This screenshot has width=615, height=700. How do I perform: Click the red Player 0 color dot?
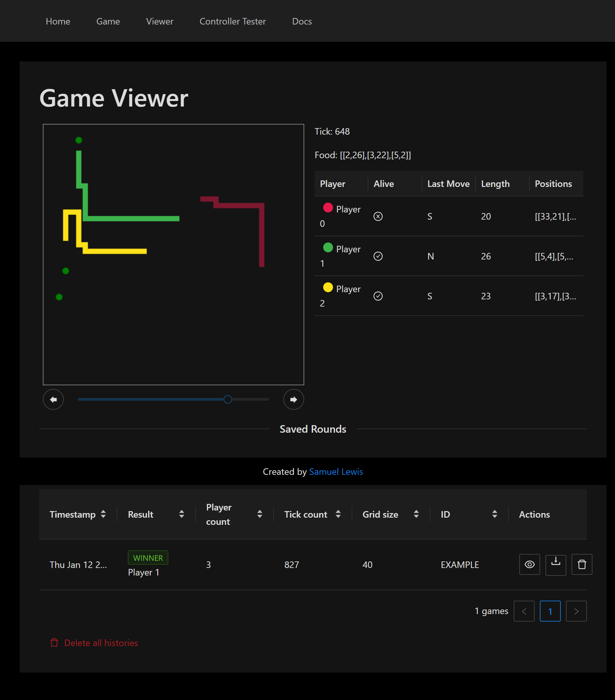(x=328, y=208)
